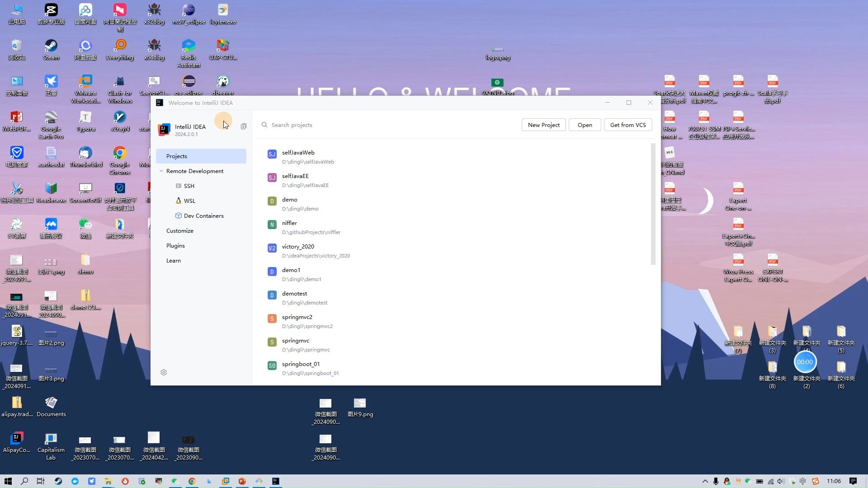The height and width of the screenshot is (488, 868).
Task: Click the green demo project icon
Action: [x=272, y=201]
